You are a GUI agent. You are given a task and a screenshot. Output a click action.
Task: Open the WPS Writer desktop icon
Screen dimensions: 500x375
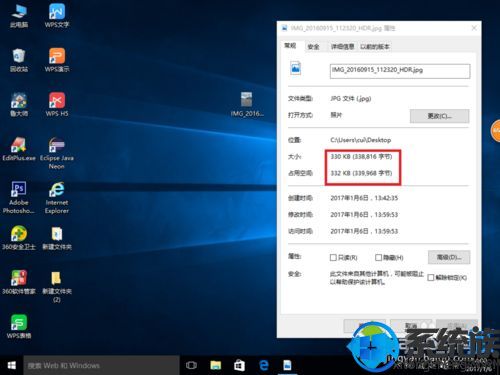pyautogui.click(x=57, y=16)
